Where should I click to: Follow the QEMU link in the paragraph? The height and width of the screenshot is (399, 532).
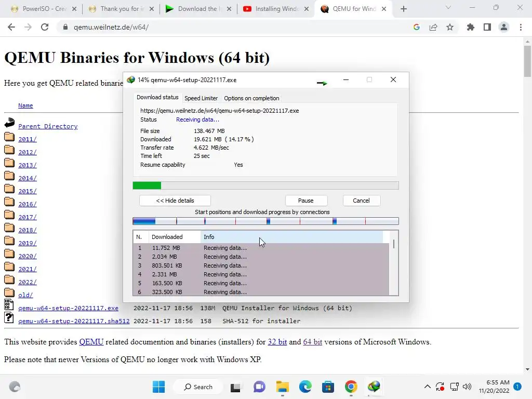(x=91, y=342)
